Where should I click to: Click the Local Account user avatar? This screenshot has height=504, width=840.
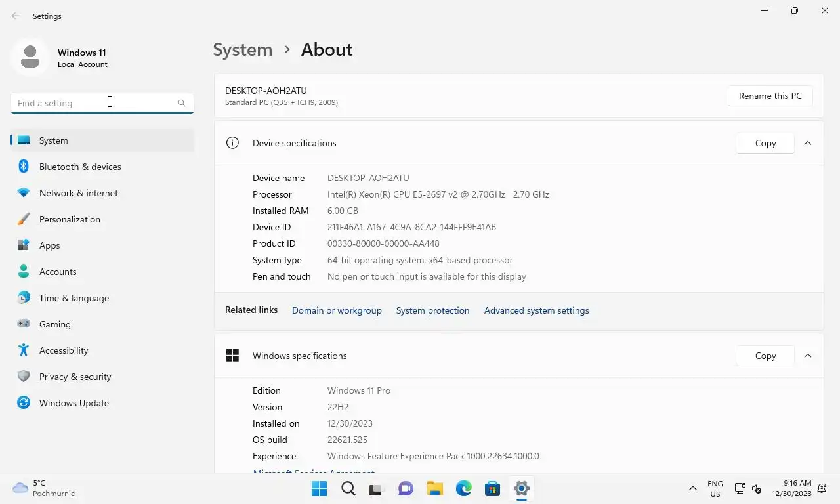pos(30,57)
